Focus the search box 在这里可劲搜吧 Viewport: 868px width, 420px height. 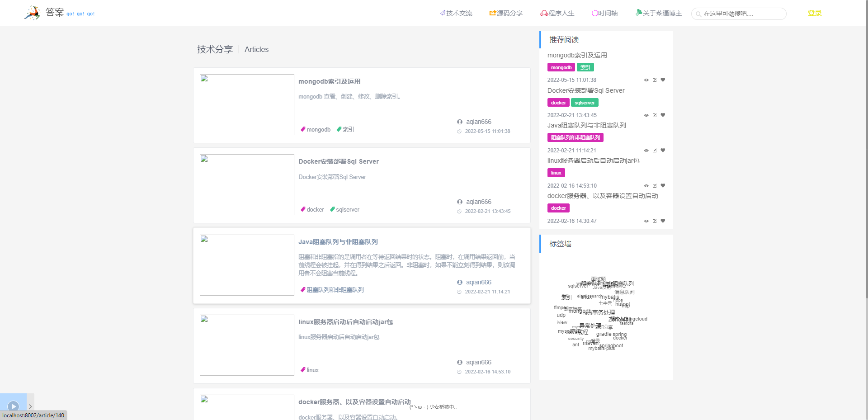[739, 14]
